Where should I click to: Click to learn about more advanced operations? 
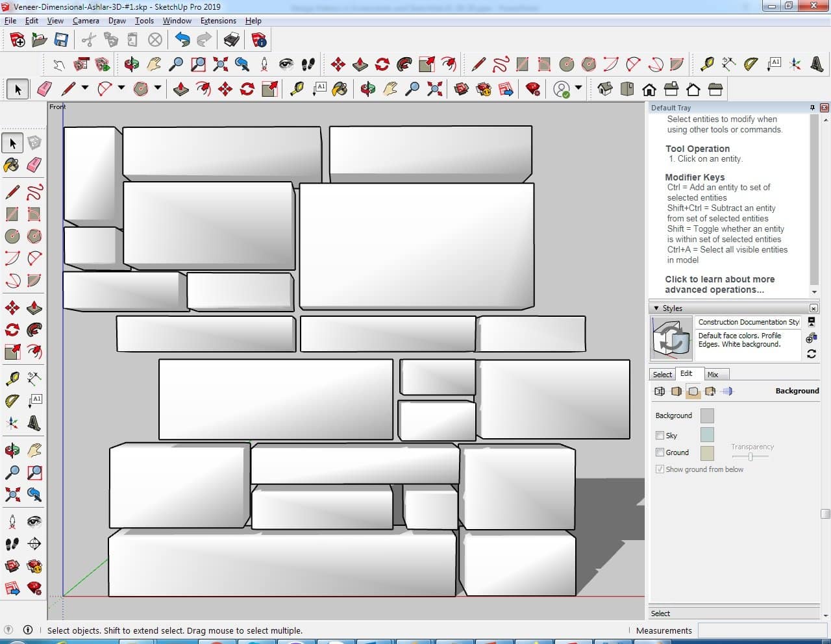tap(719, 284)
